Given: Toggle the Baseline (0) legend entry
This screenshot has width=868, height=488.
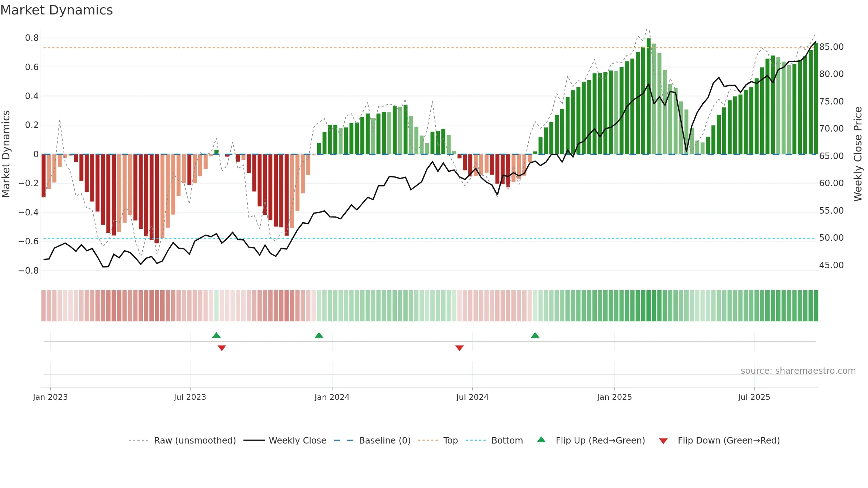Looking at the screenshot, I should (385, 440).
